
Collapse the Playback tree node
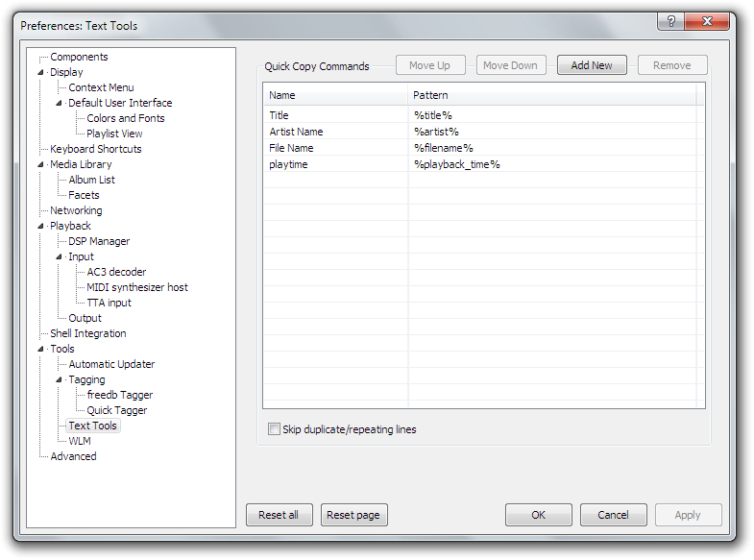pos(41,226)
